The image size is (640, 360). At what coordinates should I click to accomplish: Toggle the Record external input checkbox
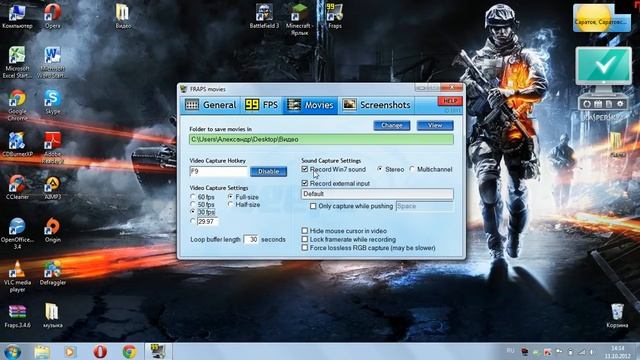pyautogui.click(x=304, y=183)
